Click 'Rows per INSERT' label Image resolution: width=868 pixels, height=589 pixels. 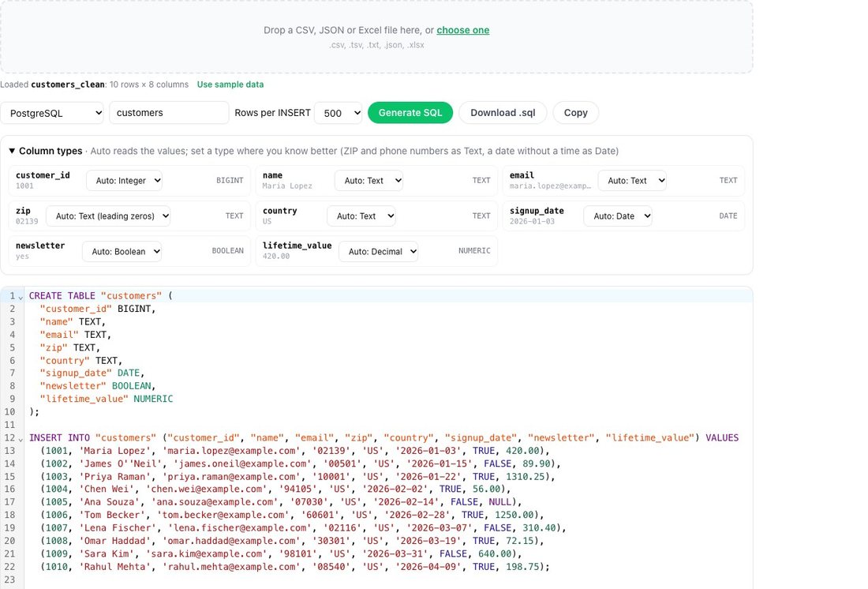272,112
